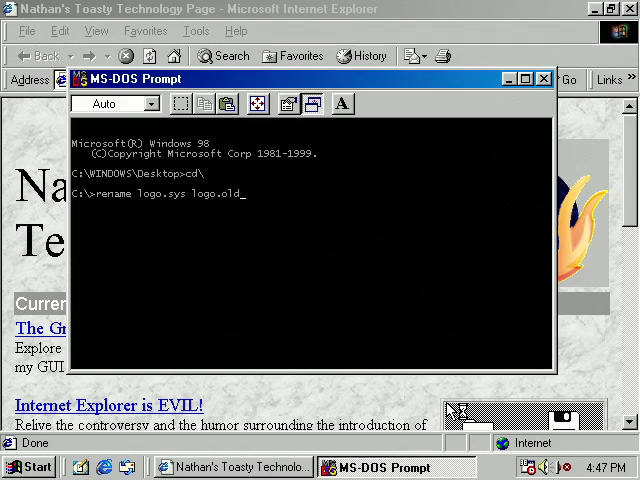Click the Forward arrow in Internet Explorer
The image size is (640, 480).
tap(89, 56)
